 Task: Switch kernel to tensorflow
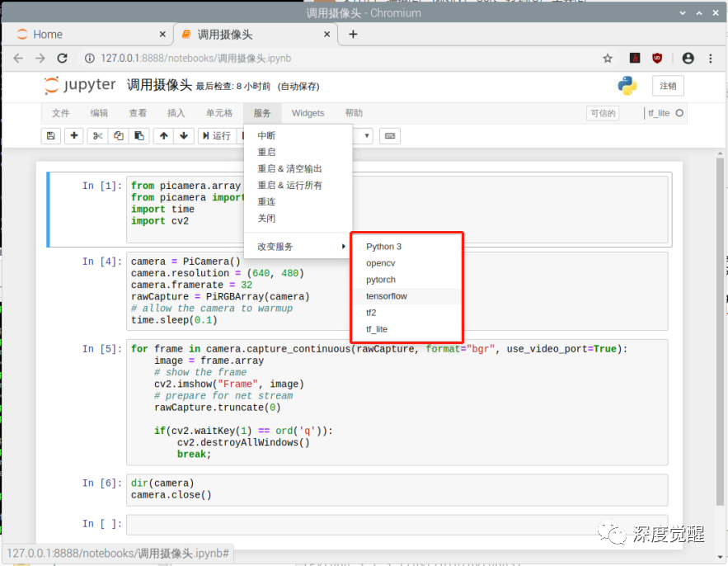coord(406,296)
